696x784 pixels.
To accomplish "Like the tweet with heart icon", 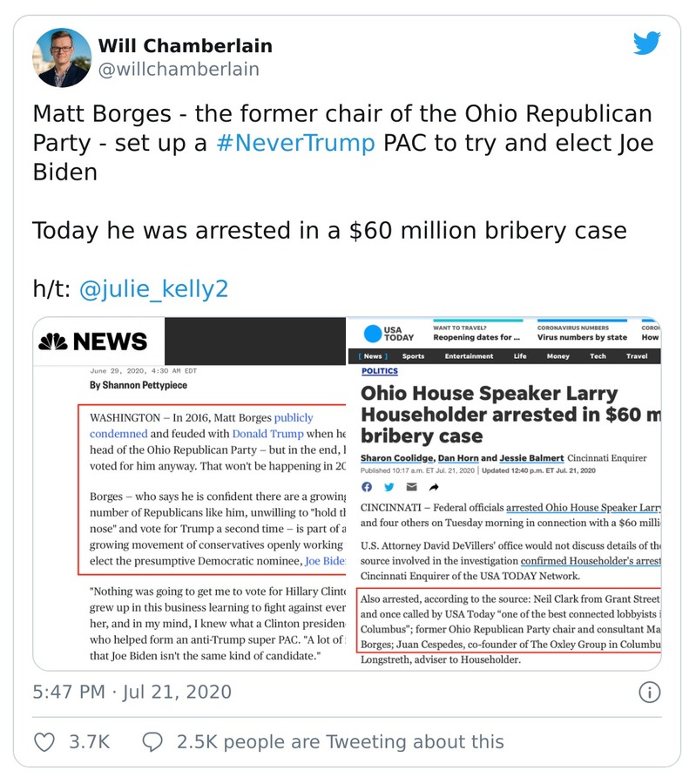I will (44, 742).
